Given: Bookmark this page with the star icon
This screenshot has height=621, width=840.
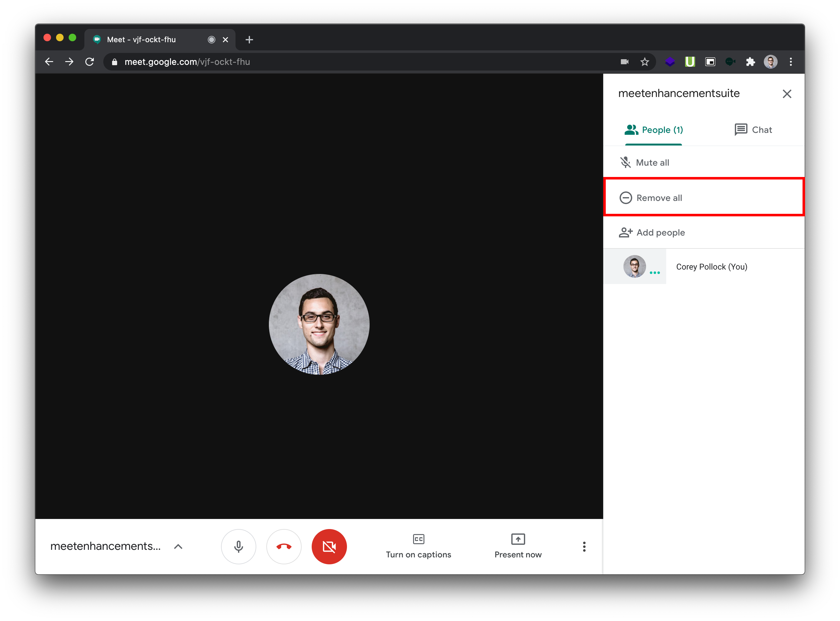Looking at the screenshot, I should [x=644, y=62].
